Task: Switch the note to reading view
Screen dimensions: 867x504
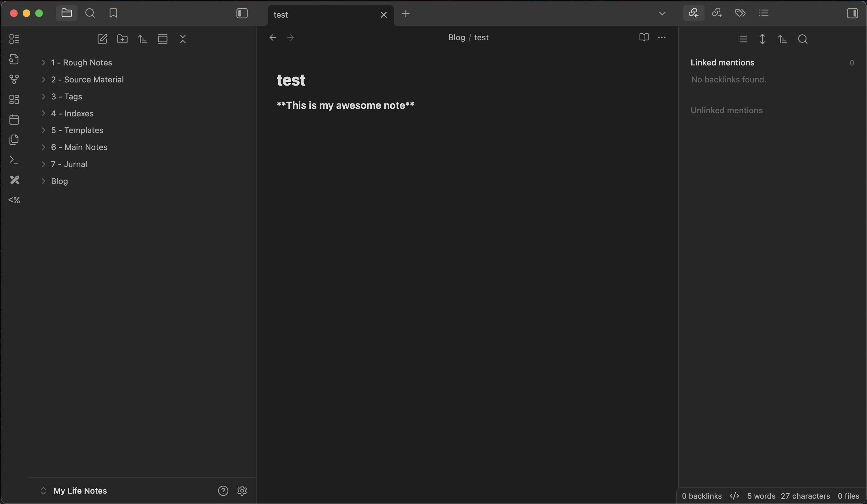Action: [644, 37]
